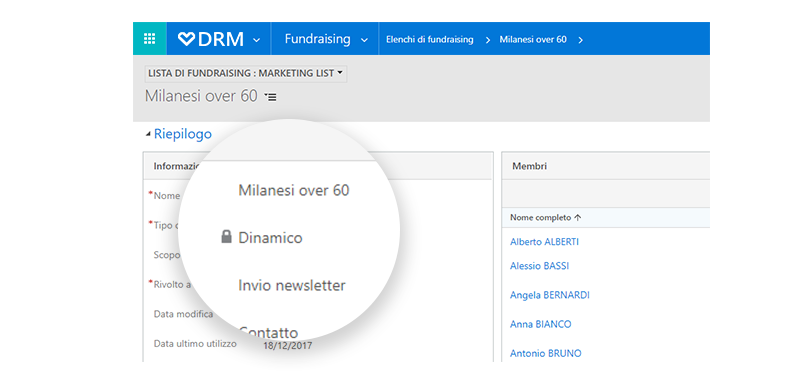Screen dimensions: 800x386
Task: Sort by the Nome completo column header
Action: (x=546, y=218)
